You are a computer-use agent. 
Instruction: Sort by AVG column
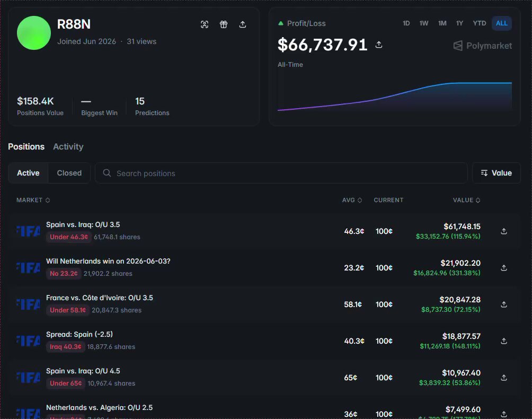(x=352, y=200)
